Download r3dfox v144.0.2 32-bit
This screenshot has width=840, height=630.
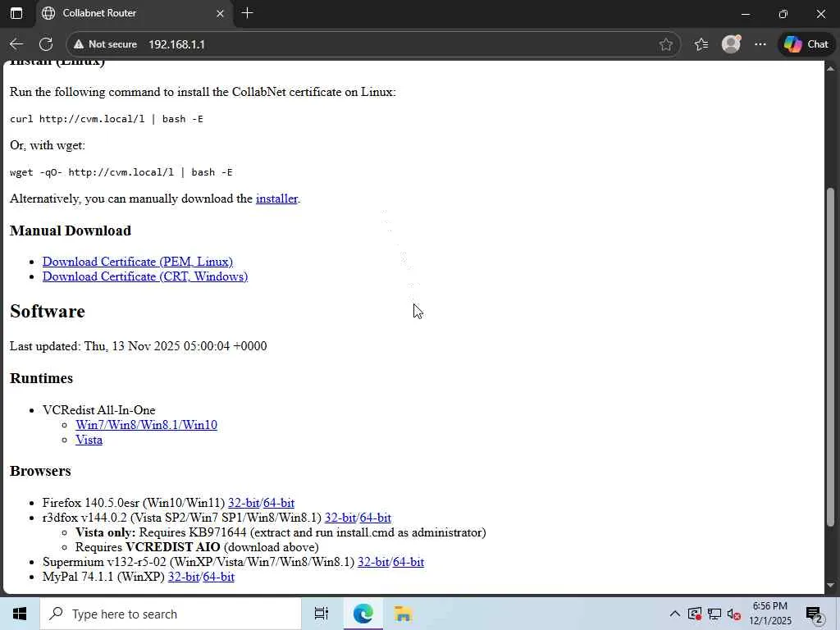[x=340, y=518]
